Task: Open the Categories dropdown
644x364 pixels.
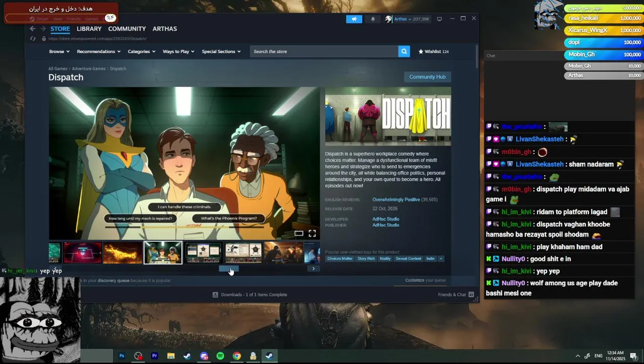Action: coord(141,52)
